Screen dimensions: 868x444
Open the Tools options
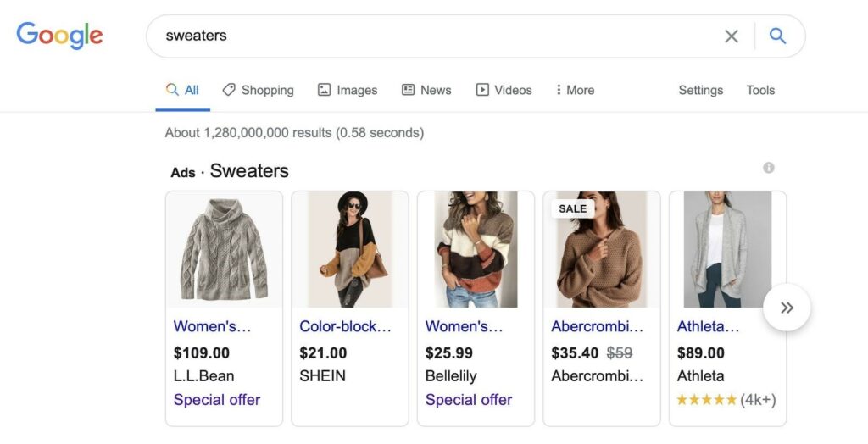point(760,90)
